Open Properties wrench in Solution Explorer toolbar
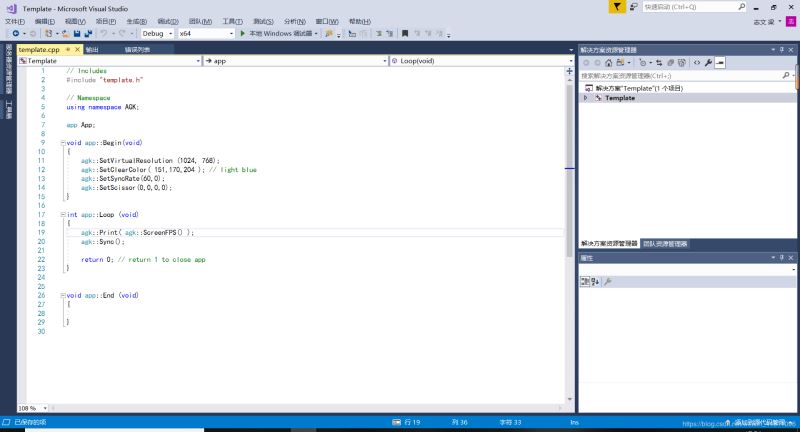The width and height of the screenshot is (800, 432). (x=708, y=62)
